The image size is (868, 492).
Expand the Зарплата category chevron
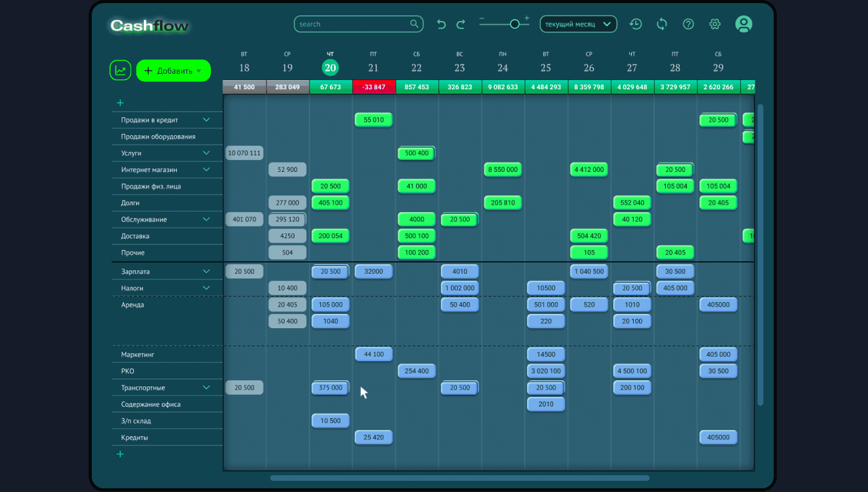pos(206,272)
